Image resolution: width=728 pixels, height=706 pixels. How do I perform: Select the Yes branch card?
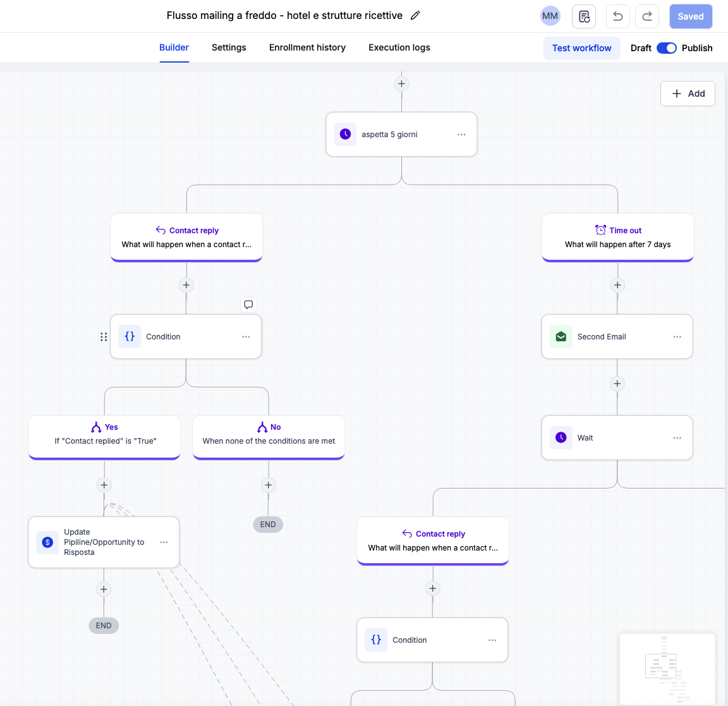click(x=104, y=437)
